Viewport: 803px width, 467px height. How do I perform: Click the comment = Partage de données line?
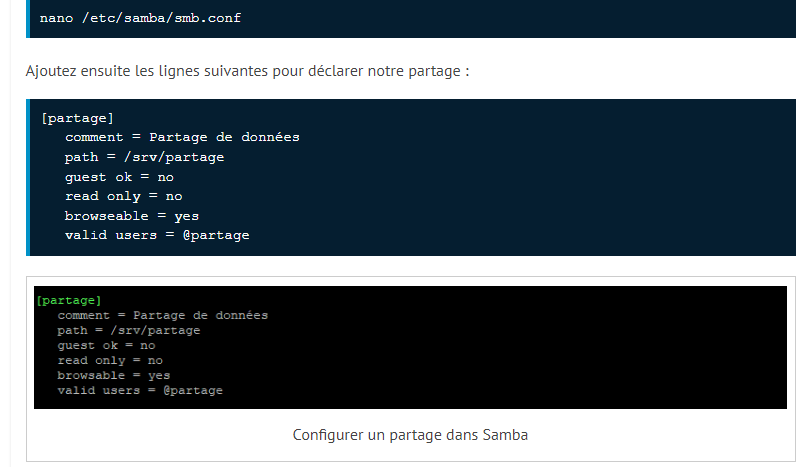[182, 137]
